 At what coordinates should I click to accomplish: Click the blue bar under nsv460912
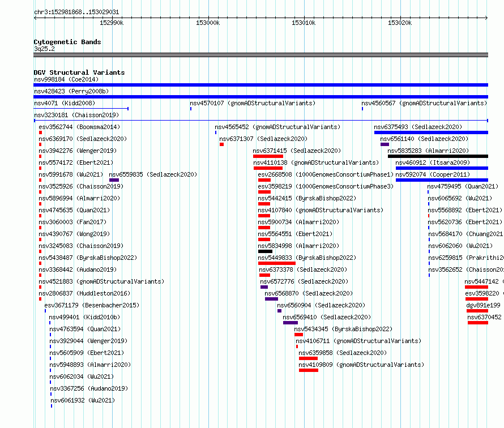pos(442,168)
